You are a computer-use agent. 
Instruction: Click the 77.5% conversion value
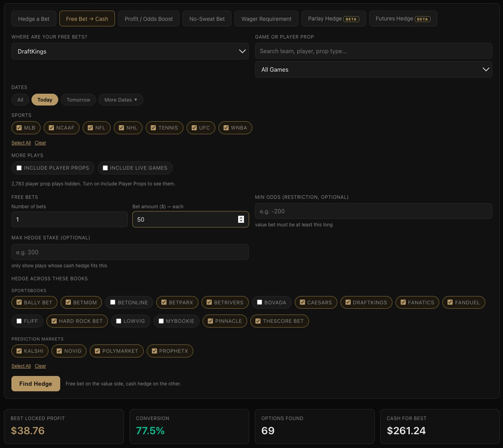150,431
